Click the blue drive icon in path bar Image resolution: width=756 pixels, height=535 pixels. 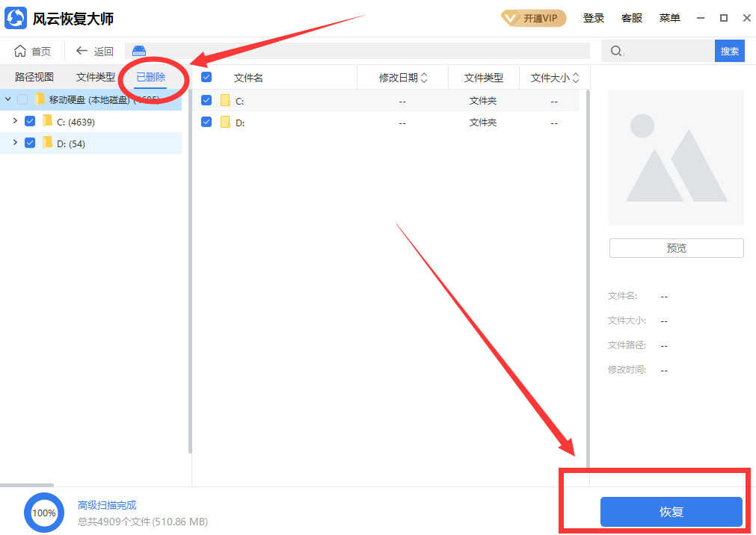[x=139, y=51]
